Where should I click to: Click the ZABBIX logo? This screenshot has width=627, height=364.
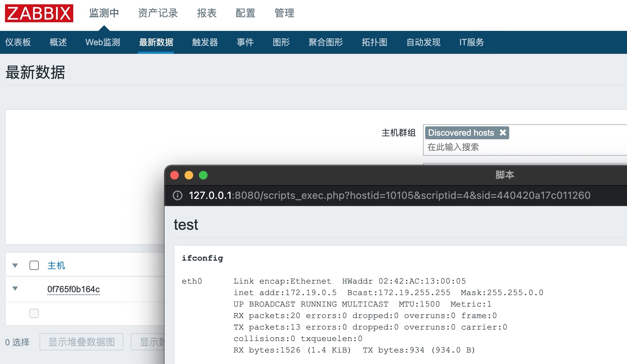[x=39, y=13]
